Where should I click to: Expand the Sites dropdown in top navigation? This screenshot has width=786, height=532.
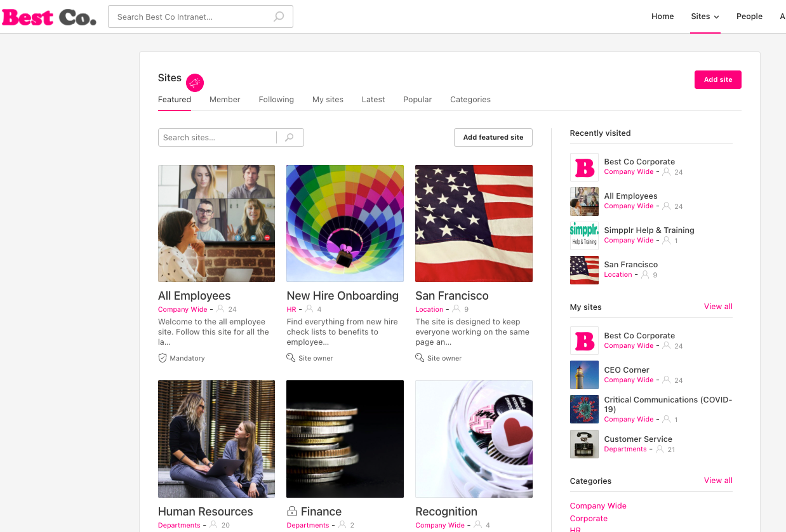705,17
